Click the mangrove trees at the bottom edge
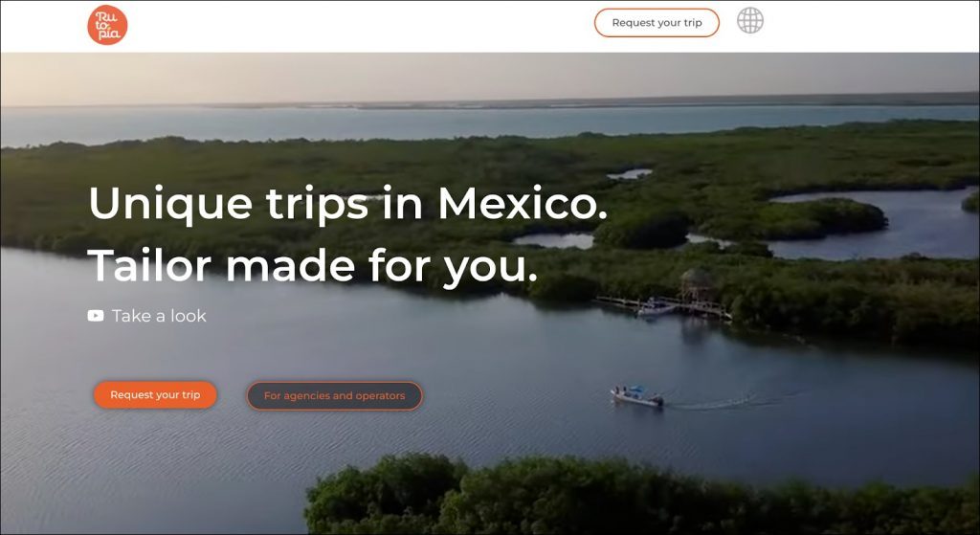The image size is (980, 535). 574,498
